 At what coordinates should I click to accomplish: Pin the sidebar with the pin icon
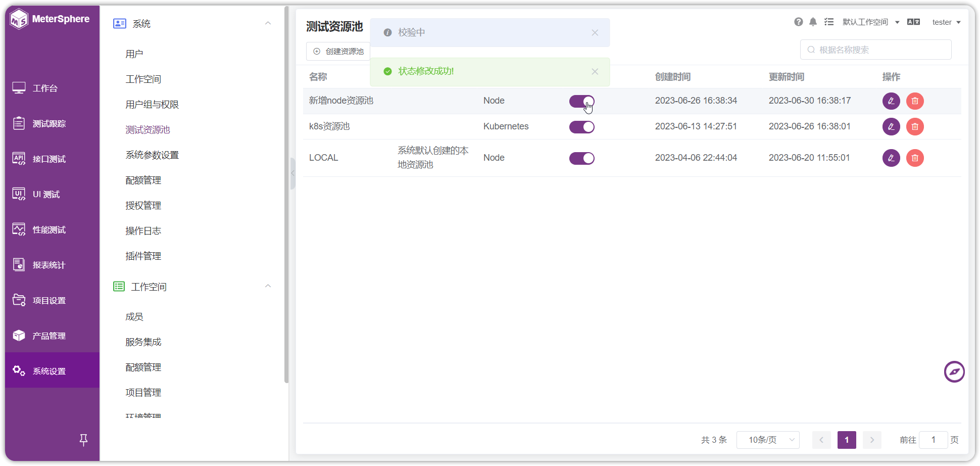tap(84, 440)
